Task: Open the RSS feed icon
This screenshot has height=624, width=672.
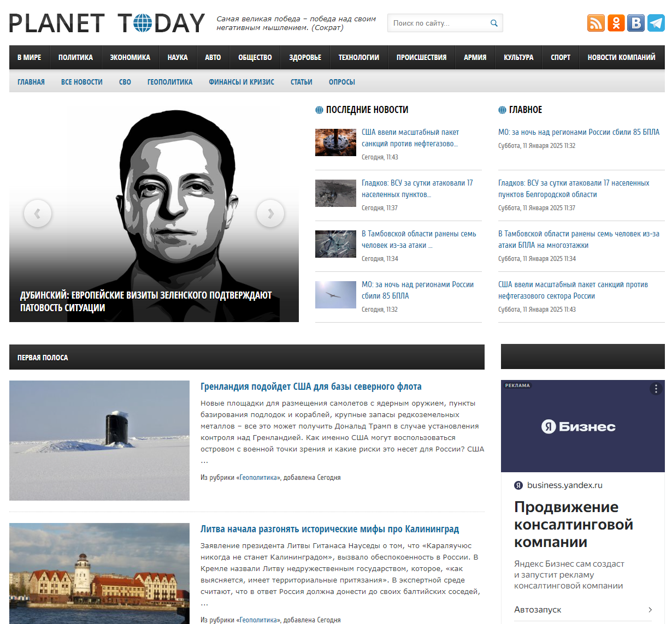Action: [596, 23]
